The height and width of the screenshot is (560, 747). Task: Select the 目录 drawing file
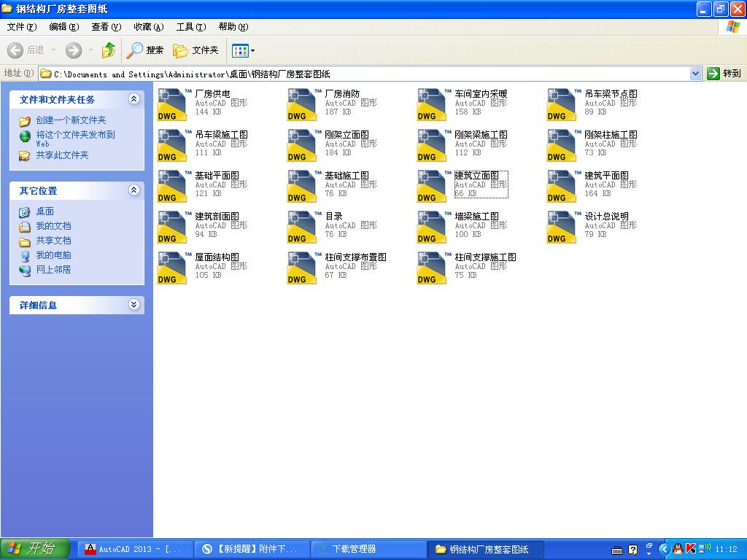[301, 227]
